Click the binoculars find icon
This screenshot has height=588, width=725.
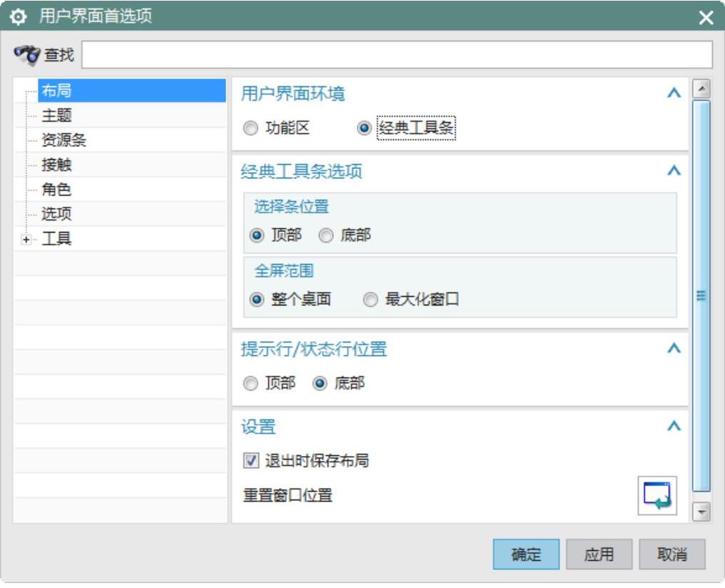[27, 55]
